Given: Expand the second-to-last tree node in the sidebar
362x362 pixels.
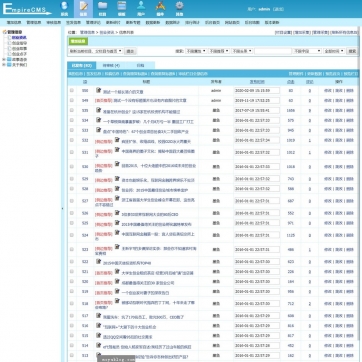Looking at the screenshot, I should click(x=4, y=59).
